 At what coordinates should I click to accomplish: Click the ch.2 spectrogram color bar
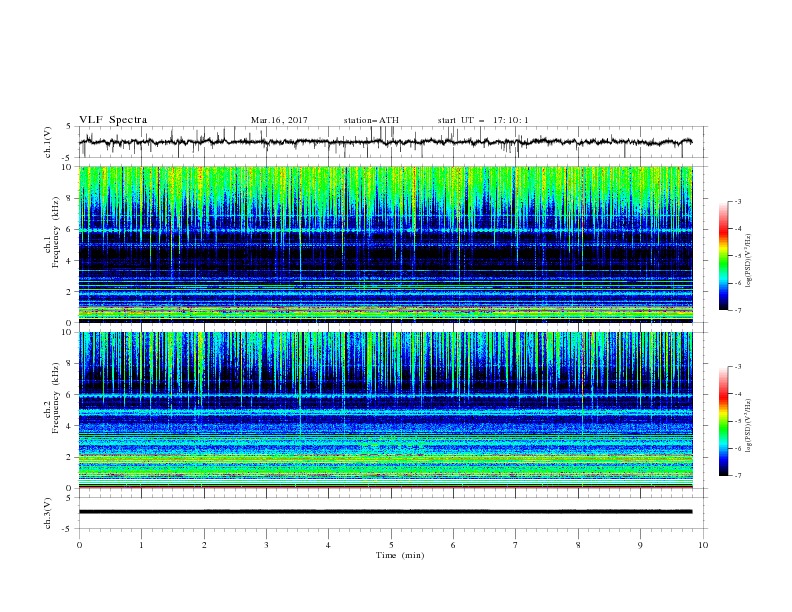pyautogui.click(x=723, y=421)
